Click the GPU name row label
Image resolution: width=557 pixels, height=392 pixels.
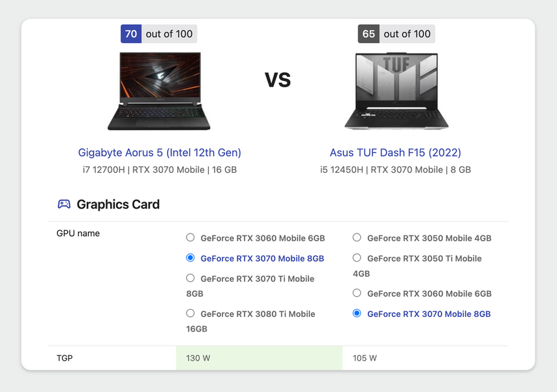[78, 234]
